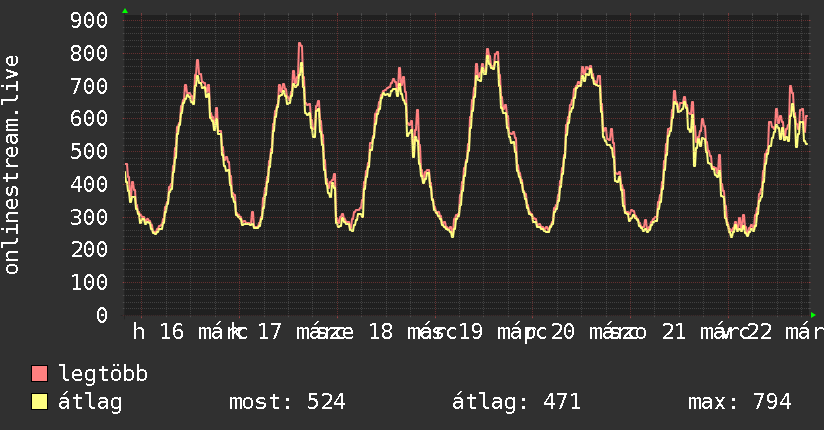This screenshot has height=430, width=824.
Task: Click the 300 y-axis label
Action: tap(89, 217)
